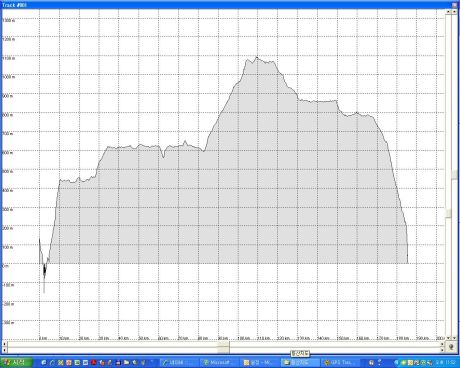The image size is (460, 368).
Task: Click the magnifier zoom icon at the bottom right
Action: [451, 347]
